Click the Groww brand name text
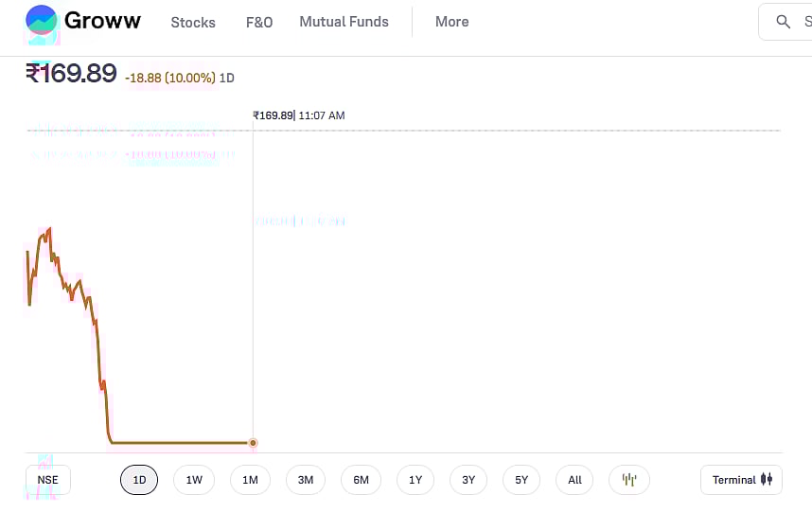This screenshot has width=812, height=513. tap(102, 21)
